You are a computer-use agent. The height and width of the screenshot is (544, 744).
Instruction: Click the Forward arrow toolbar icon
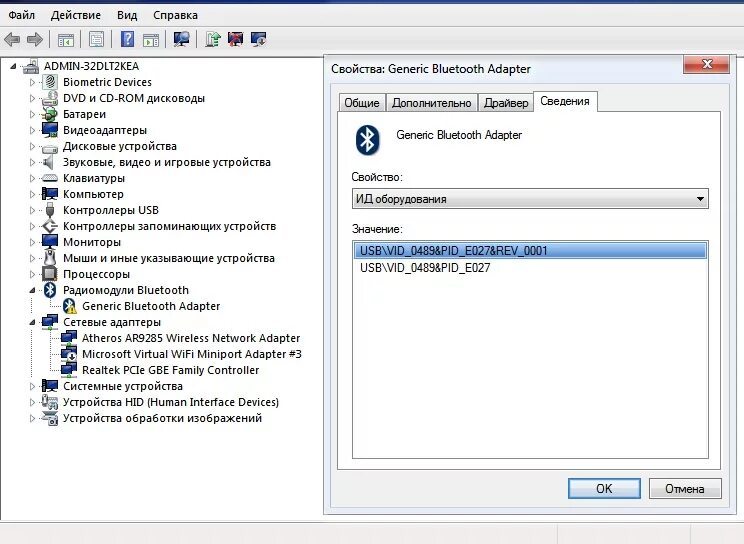point(35,39)
